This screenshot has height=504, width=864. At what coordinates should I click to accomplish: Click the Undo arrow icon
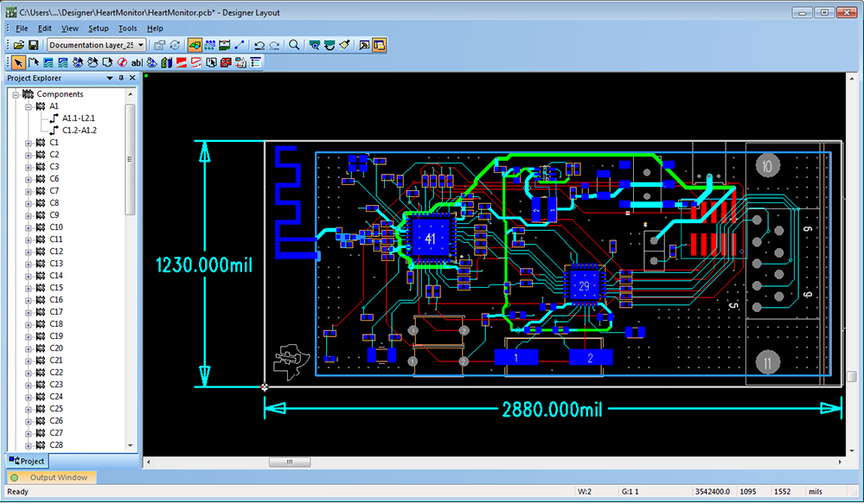coord(259,45)
